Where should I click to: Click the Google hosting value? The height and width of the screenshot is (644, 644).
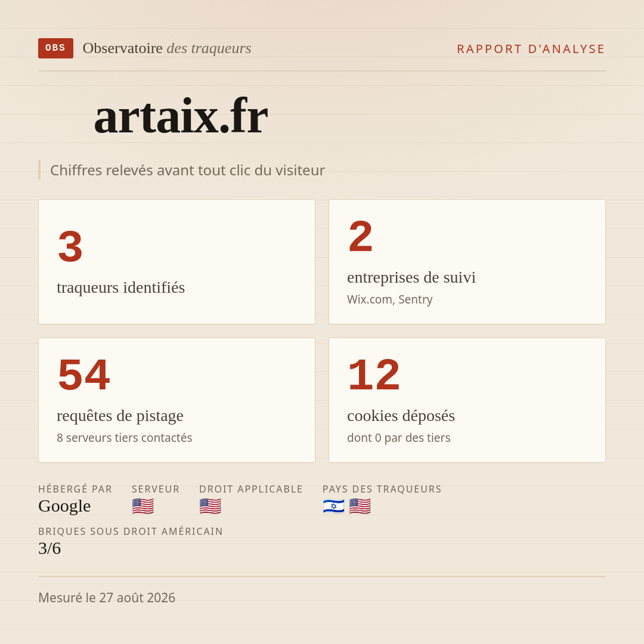pyautogui.click(x=64, y=506)
